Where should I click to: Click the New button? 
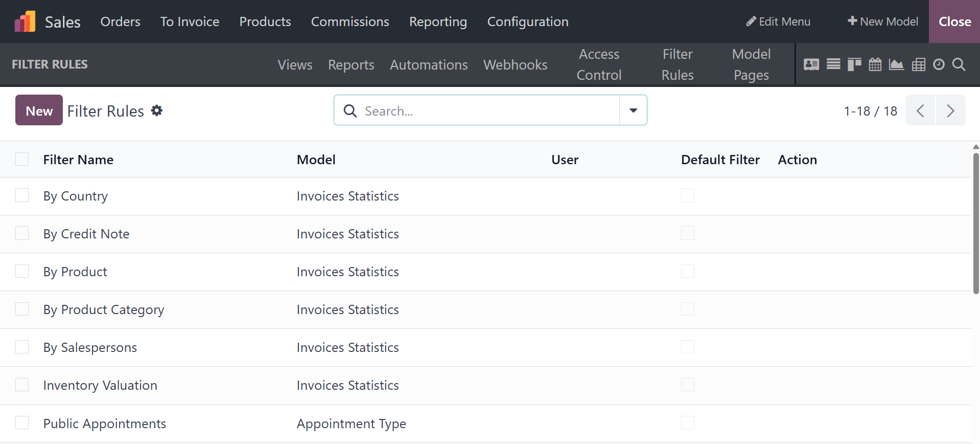pyautogui.click(x=39, y=110)
